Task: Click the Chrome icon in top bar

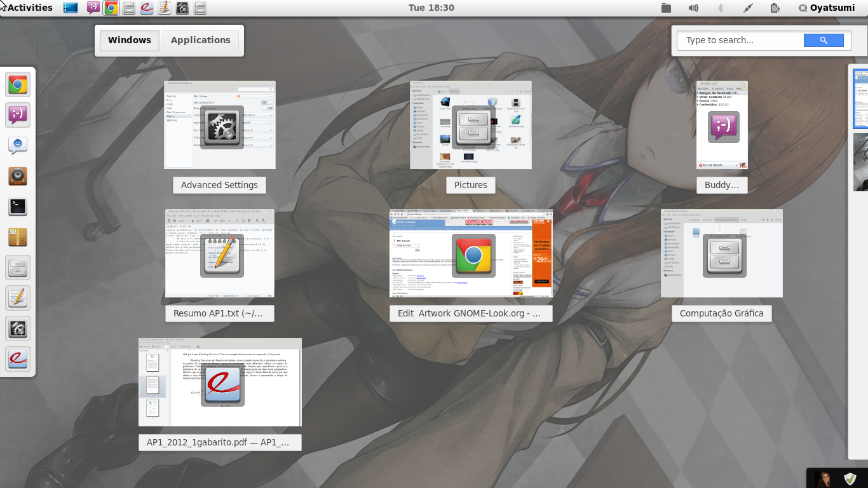Action: click(x=111, y=8)
